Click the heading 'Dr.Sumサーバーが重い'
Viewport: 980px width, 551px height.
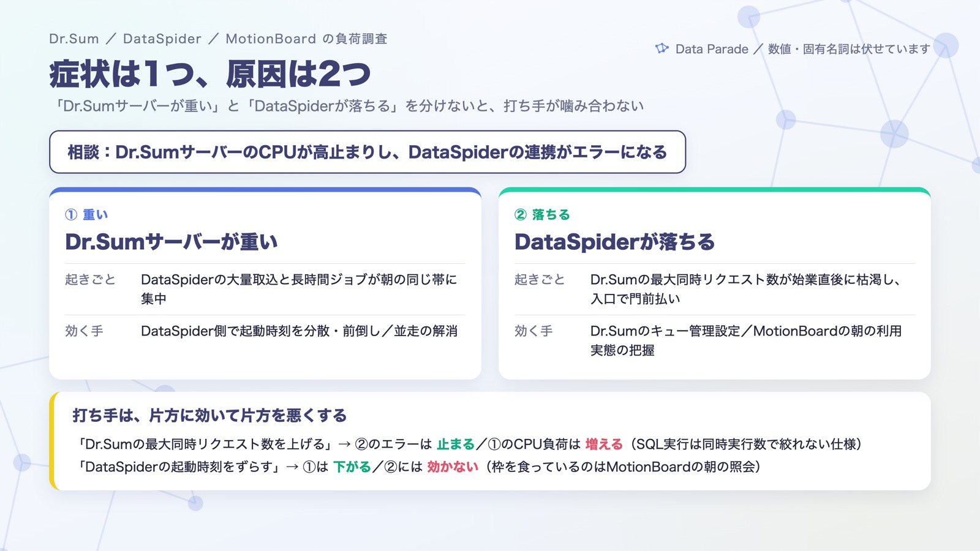(x=171, y=242)
